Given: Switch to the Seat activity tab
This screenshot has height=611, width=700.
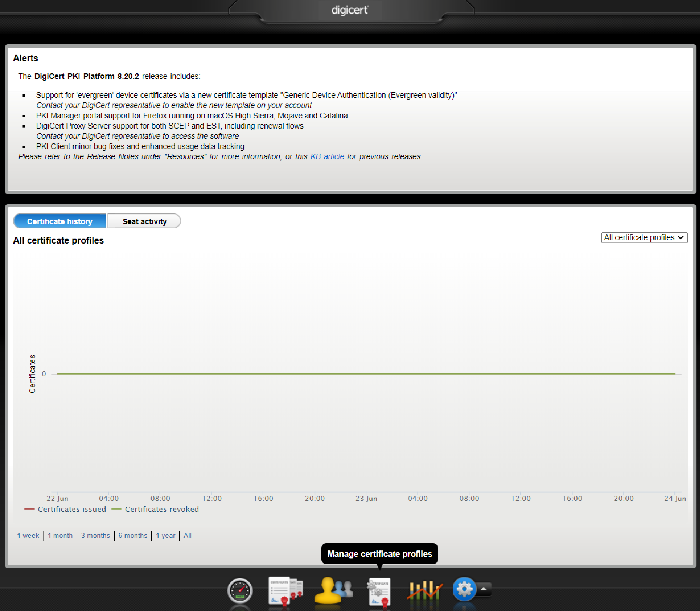Looking at the screenshot, I should (x=145, y=221).
